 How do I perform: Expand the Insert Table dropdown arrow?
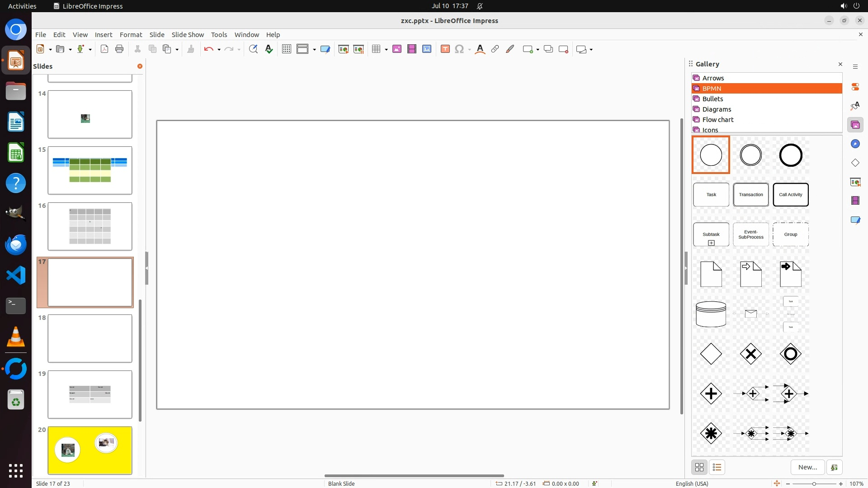tap(387, 50)
